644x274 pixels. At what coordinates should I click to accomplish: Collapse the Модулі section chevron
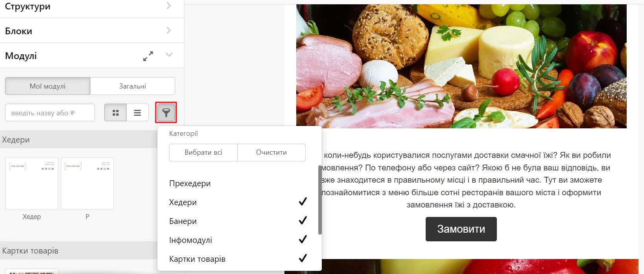pyautogui.click(x=169, y=55)
